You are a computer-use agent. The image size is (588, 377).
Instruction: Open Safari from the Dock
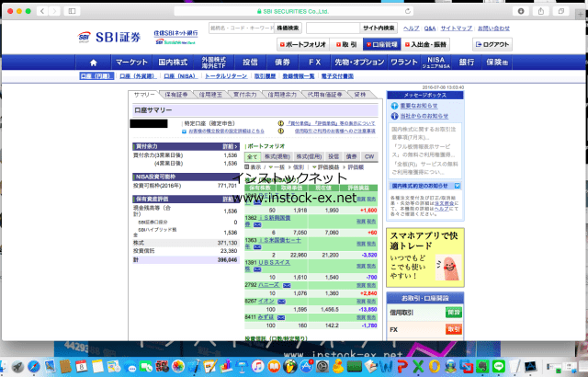[x=34, y=367]
